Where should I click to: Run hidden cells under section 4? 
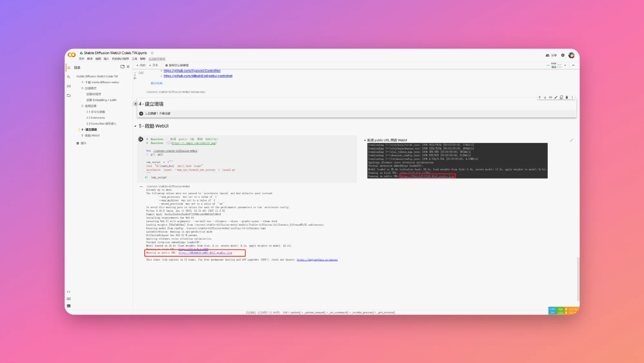point(141,113)
